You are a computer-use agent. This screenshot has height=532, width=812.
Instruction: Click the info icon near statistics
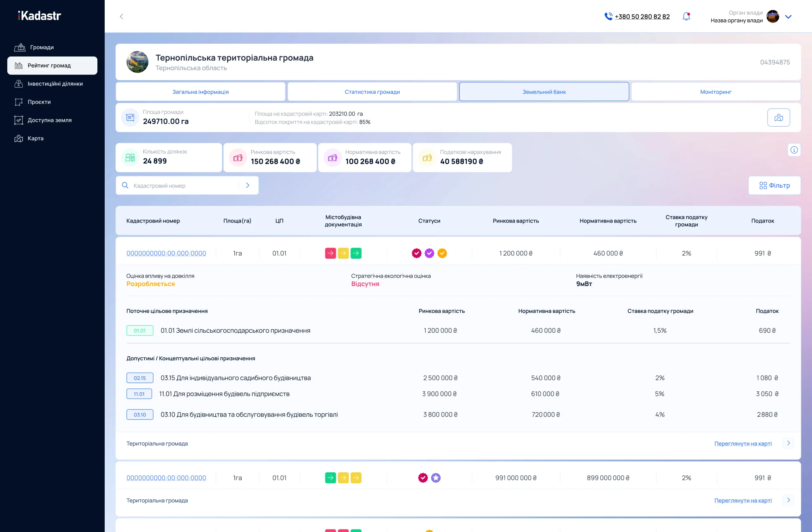[794, 150]
